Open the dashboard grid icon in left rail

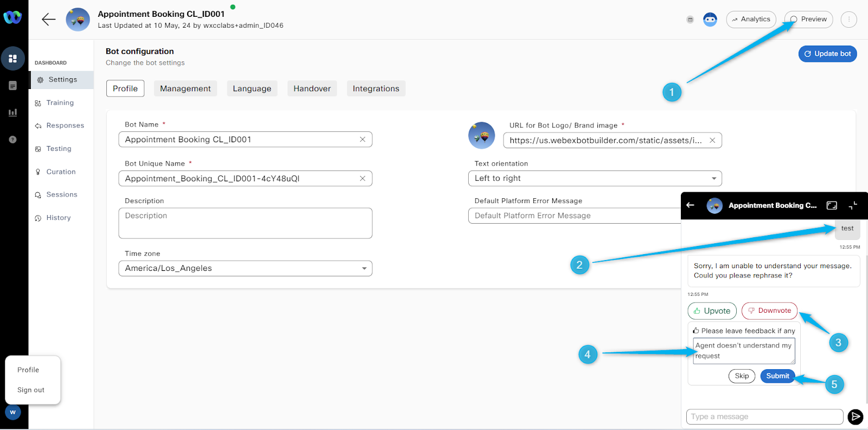pyautogui.click(x=13, y=59)
